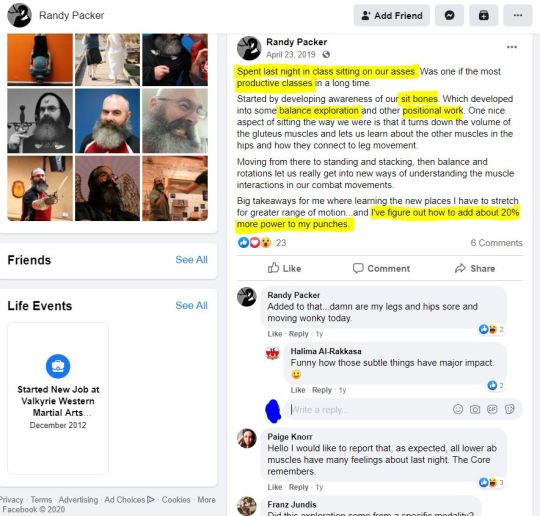Attach a photo via camera icon
The height and width of the screenshot is (516, 540).
coord(475,409)
